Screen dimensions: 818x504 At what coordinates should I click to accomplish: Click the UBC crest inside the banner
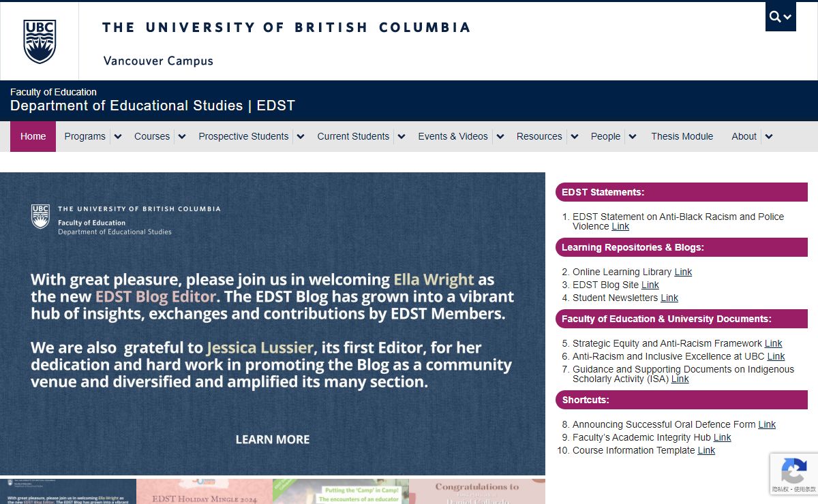[41, 217]
